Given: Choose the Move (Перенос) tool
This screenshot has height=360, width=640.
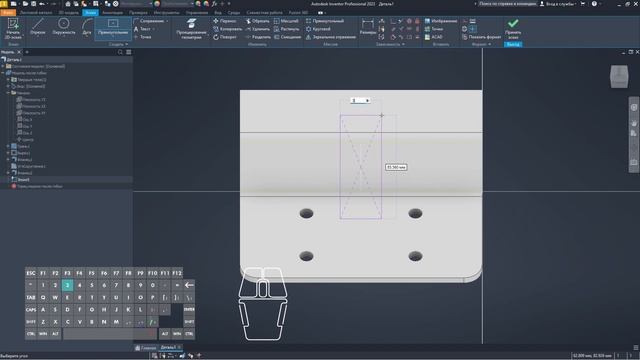Looking at the screenshot, I should (224, 21).
